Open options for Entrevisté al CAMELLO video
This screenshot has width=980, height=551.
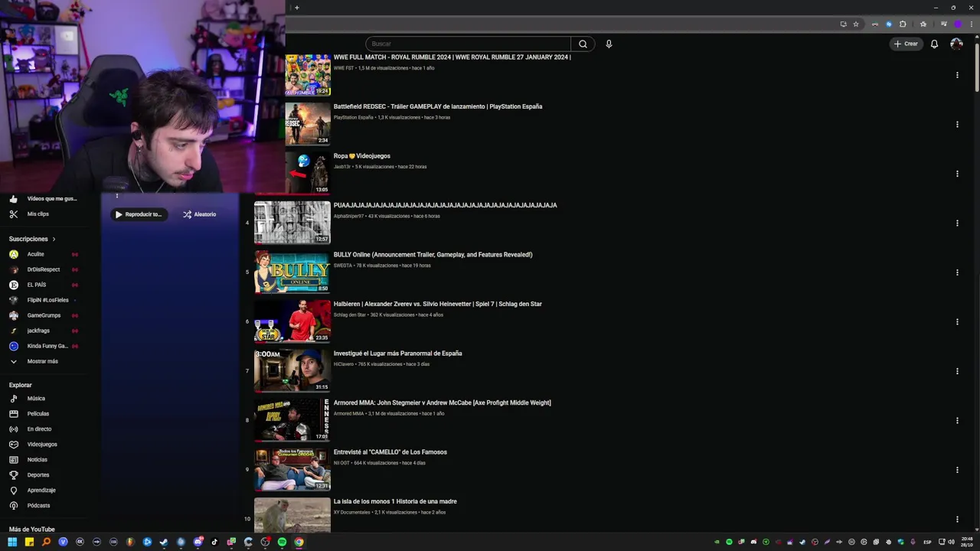957,470
